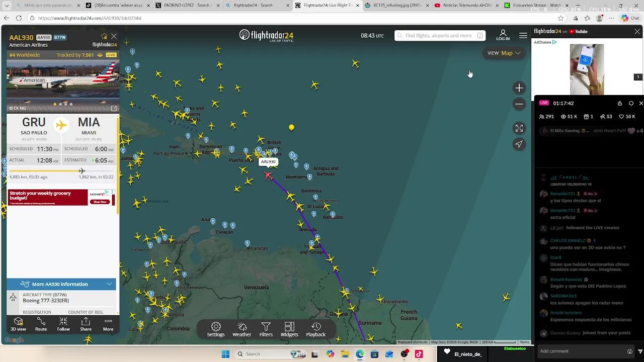Screen dimensions: 644x362
Task: Center map on my location
Action: [519, 144]
